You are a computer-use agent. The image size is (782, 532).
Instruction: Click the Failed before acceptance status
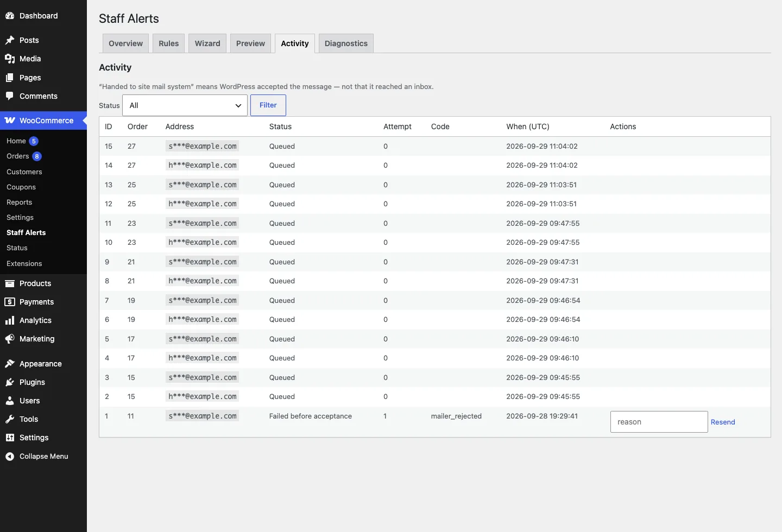click(x=311, y=416)
